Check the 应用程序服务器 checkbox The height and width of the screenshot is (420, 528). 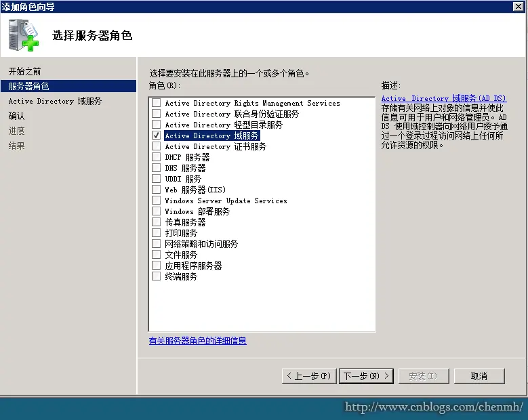click(157, 265)
